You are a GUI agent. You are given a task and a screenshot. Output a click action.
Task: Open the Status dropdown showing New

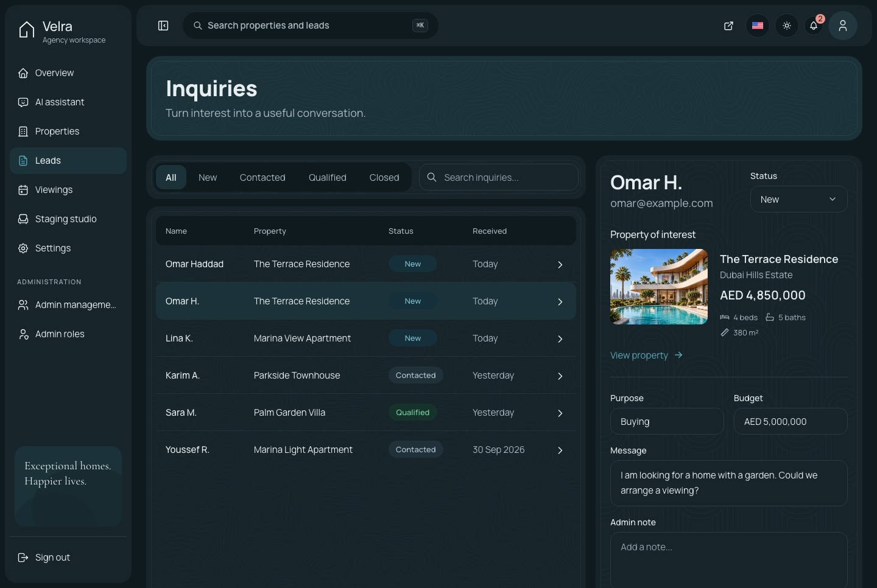799,200
